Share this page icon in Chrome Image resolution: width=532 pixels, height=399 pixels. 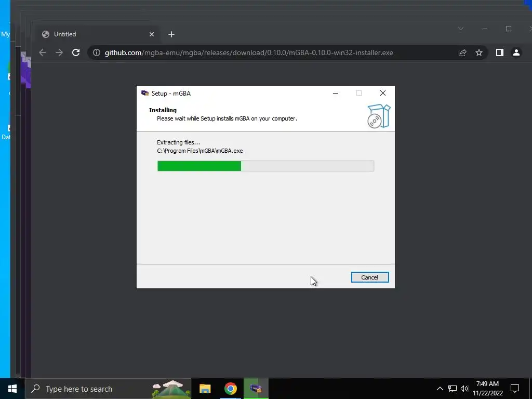tap(462, 52)
